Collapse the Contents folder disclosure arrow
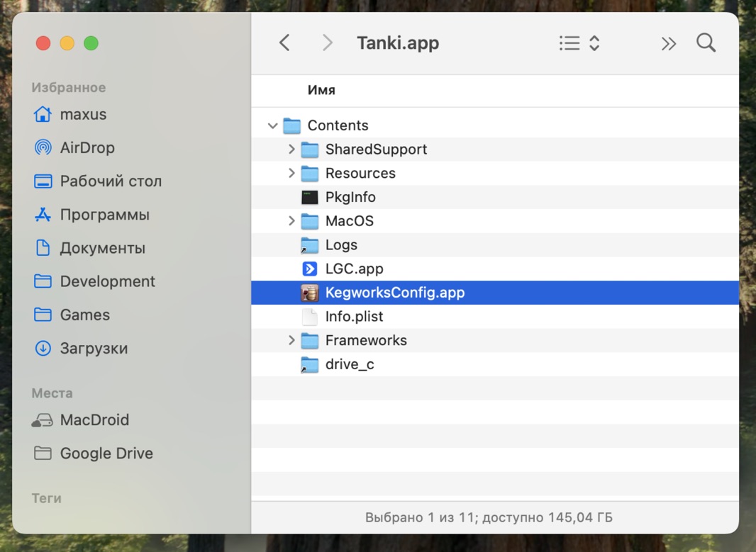The width and height of the screenshot is (756, 552). point(272,125)
